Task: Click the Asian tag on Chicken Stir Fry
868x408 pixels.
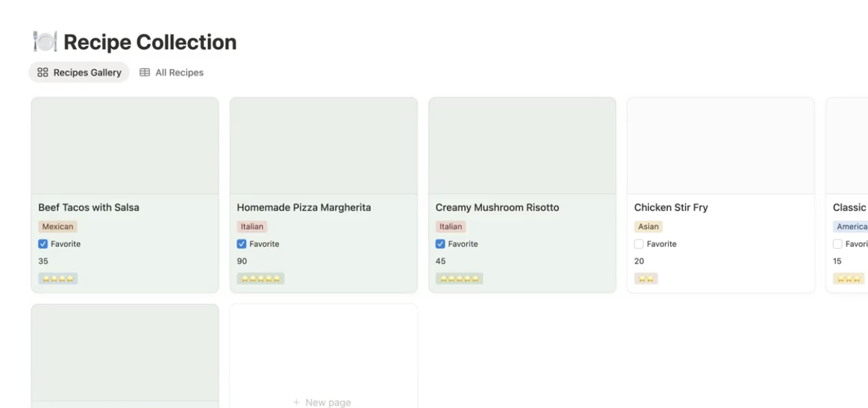Action: (648, 226)
